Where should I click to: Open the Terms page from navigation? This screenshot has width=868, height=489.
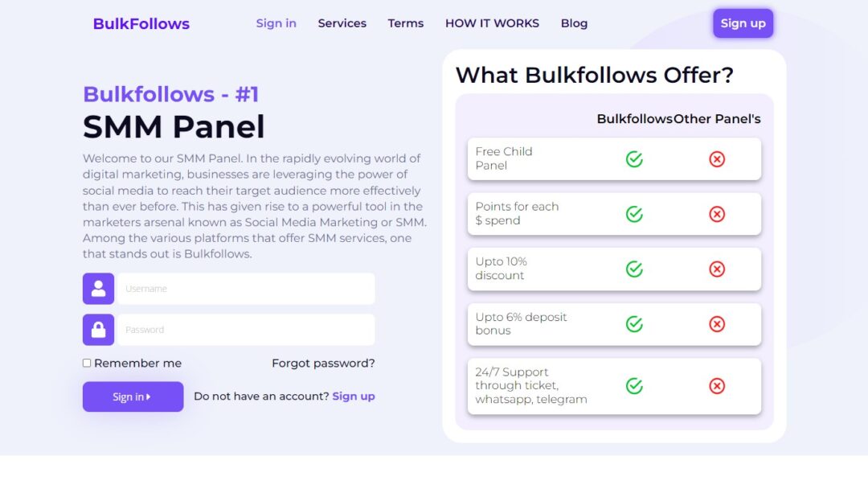point(405,23)
